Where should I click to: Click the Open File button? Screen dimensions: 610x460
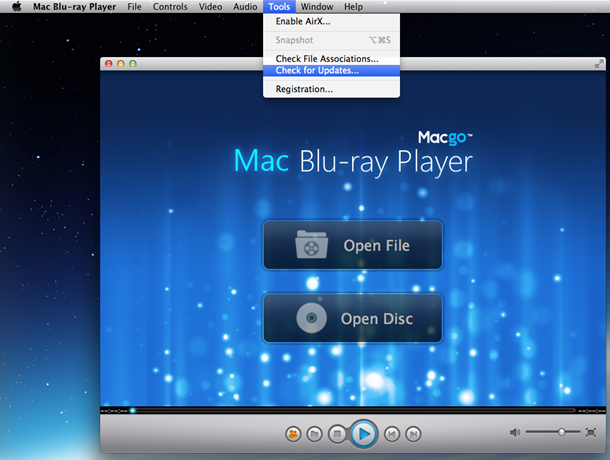click(352, 245)
